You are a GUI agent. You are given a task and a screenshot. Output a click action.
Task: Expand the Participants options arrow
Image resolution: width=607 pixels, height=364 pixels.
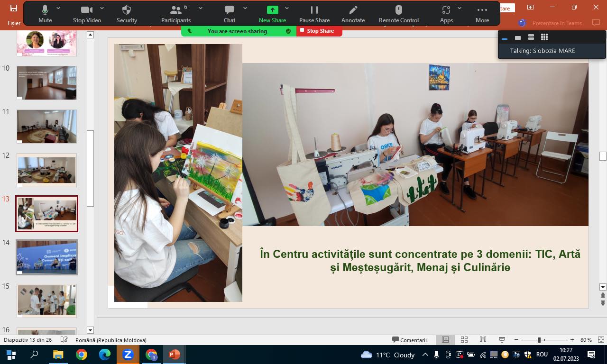tap(201, 8)
